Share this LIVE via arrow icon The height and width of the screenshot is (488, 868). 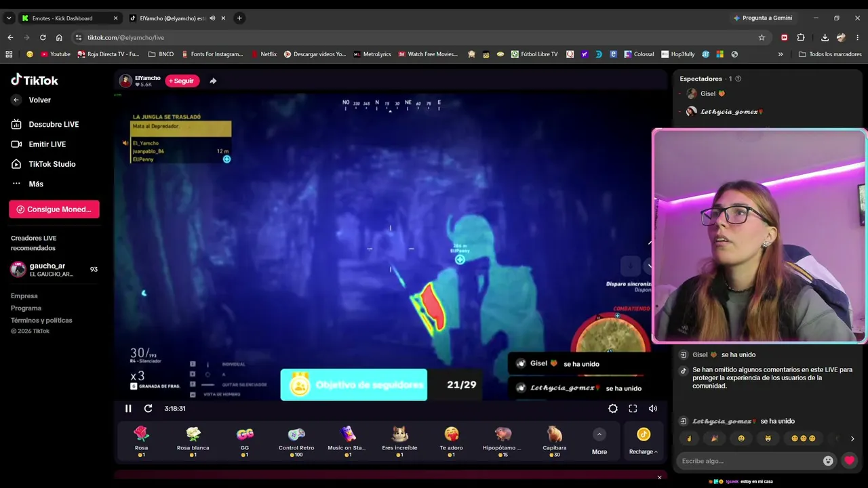click(x=213, y=81)
